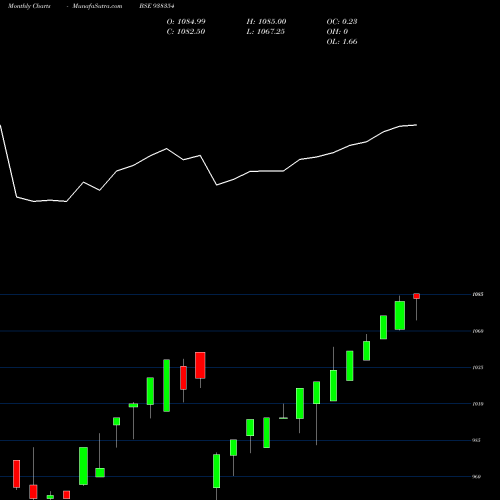
Task: Click the 1060 price axis label
Action: click(x=478, y=331)
